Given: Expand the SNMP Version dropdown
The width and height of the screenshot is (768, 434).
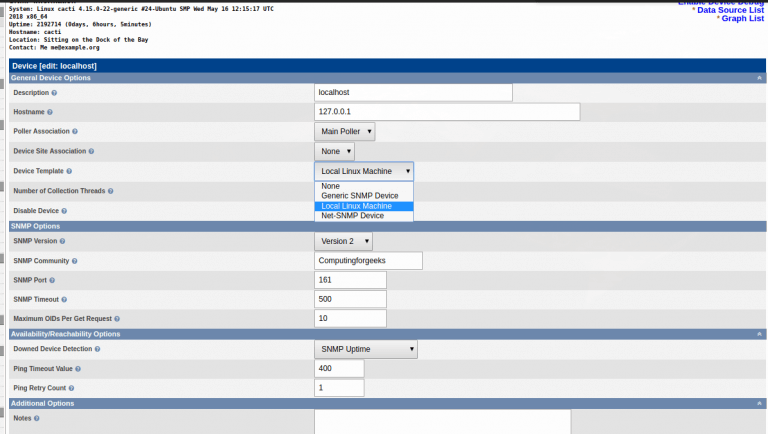Looking at the screenshot, I should click(343, 241).
